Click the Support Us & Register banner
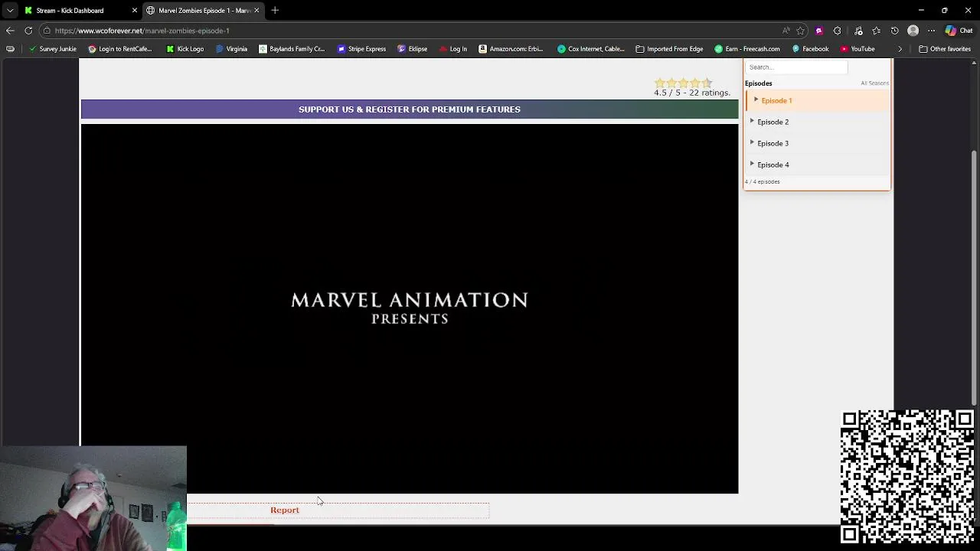This screenshot has height=551, width=980. click(x=410, y=109)
